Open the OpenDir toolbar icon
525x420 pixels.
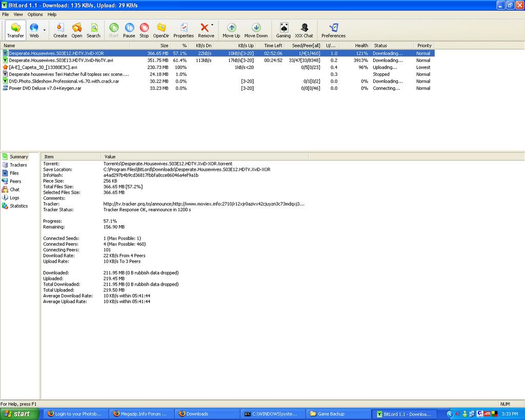point(160,30)
